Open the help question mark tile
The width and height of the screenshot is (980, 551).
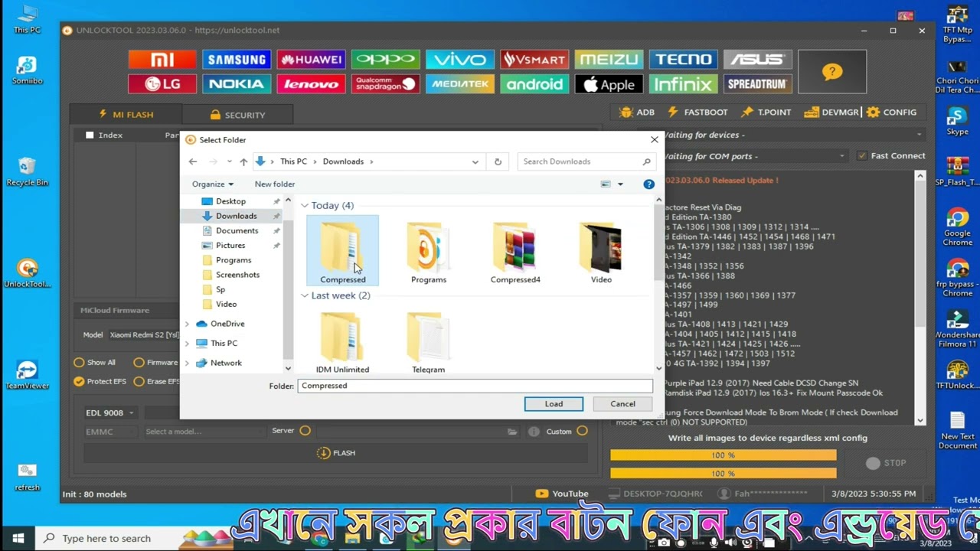pyautogui.click(x=832, y=72)
